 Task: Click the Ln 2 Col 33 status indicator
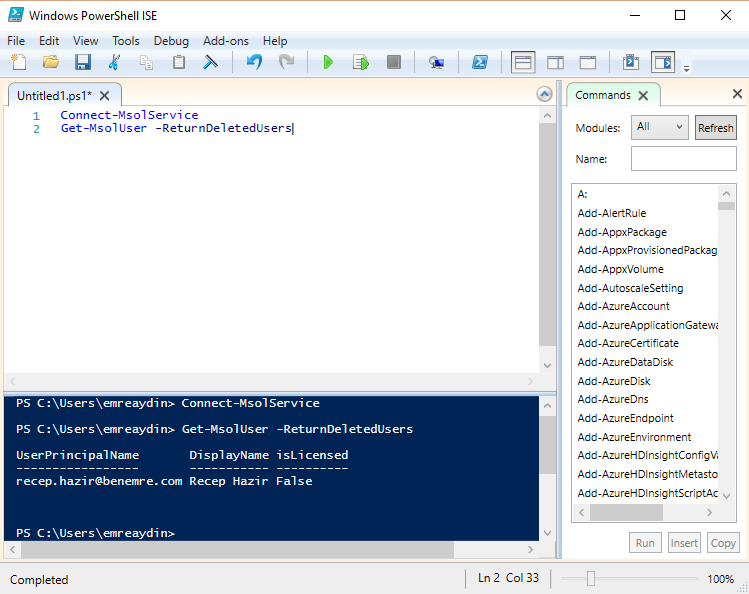[508, 578]
